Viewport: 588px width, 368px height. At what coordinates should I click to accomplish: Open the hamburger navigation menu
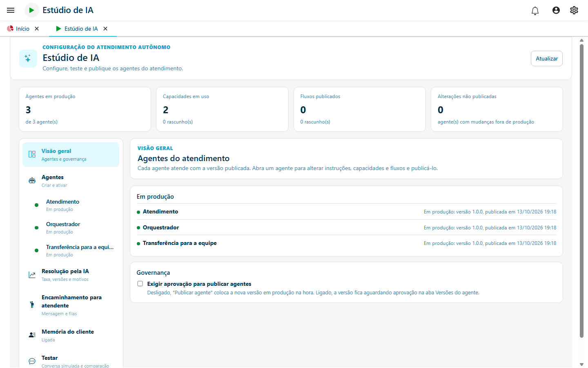pyautogui.click(x=11, y=10)
